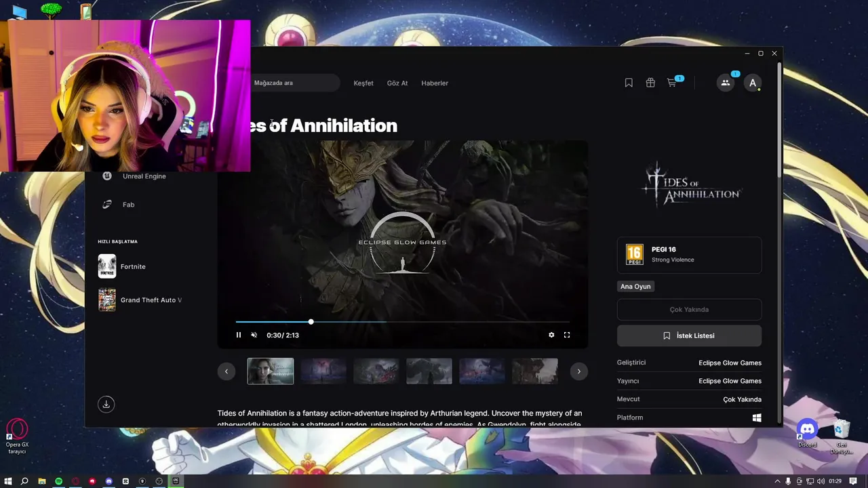868x488 pixels.
Task: Open Discord from the taskbar
Action: tap(109, 481)
